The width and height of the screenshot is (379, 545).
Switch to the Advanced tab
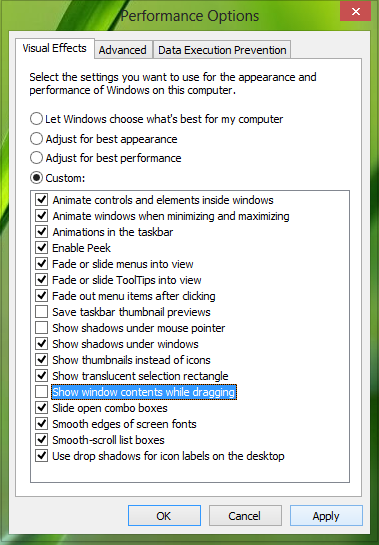coord(123,50)
